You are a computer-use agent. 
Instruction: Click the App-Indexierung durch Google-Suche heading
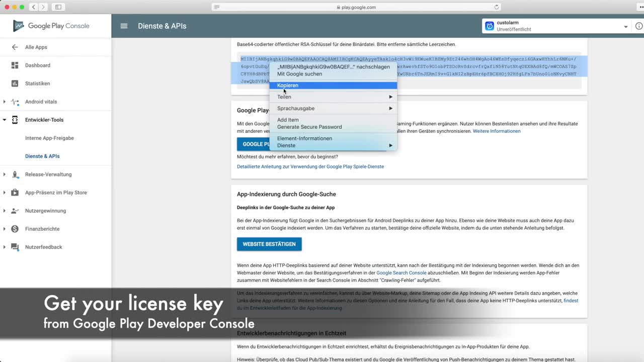[x=286, y=194]
